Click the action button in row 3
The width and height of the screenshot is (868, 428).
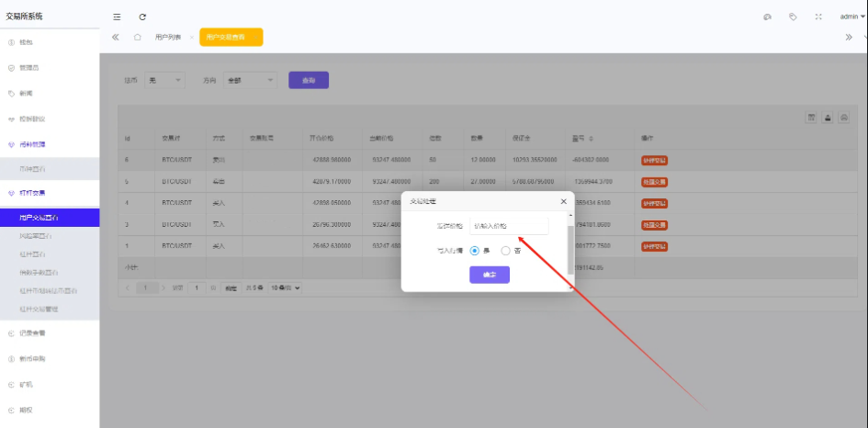[x=654, y=225]
